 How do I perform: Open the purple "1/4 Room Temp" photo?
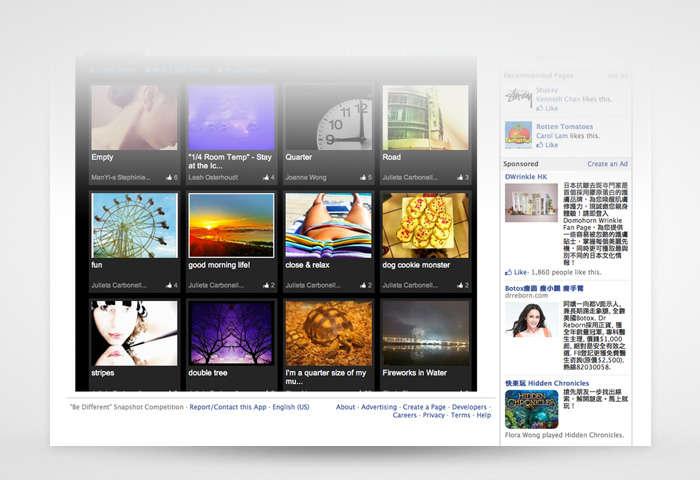tap(231, 117)
